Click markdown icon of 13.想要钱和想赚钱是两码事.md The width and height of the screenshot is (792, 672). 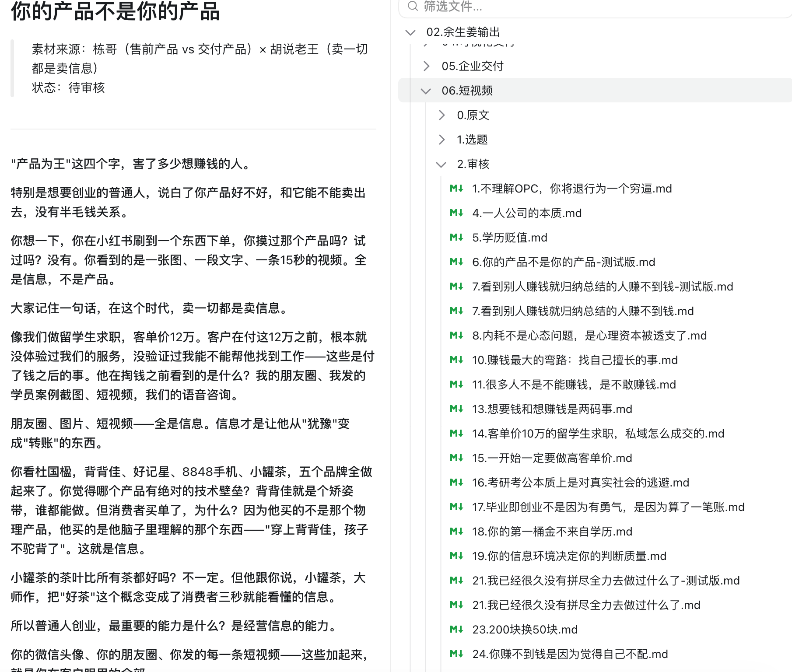click(456, 409)
